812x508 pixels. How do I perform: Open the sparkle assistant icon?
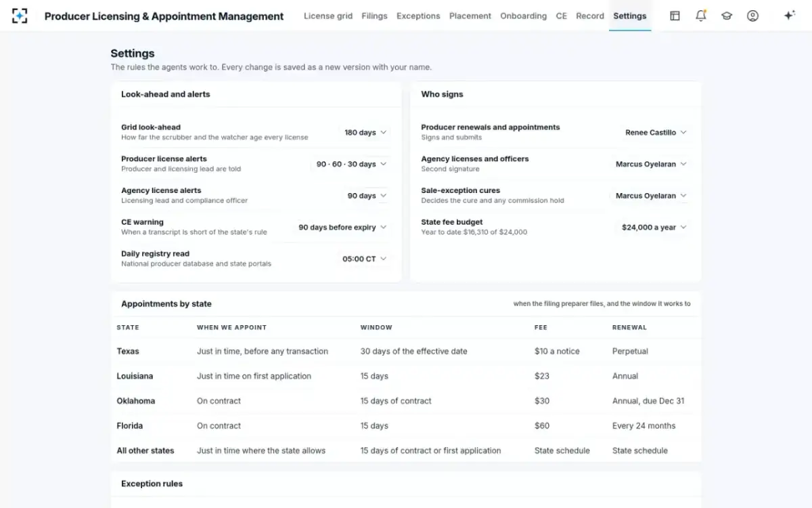tap(789, 16)
